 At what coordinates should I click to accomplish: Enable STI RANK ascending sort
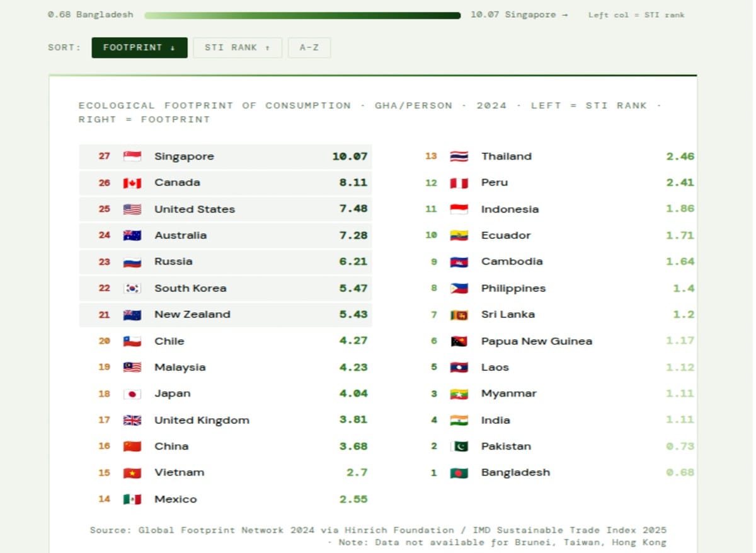pyautogui.click(x=238, y=47)
